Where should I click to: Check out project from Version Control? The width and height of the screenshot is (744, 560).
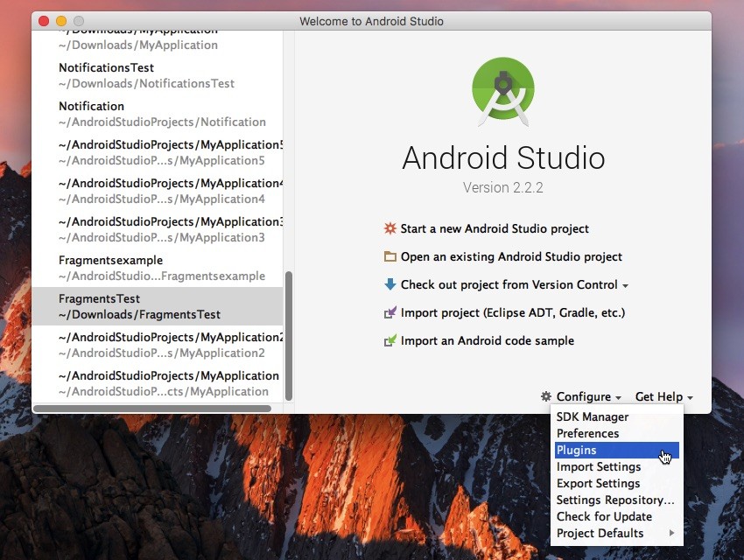[509, 284]
